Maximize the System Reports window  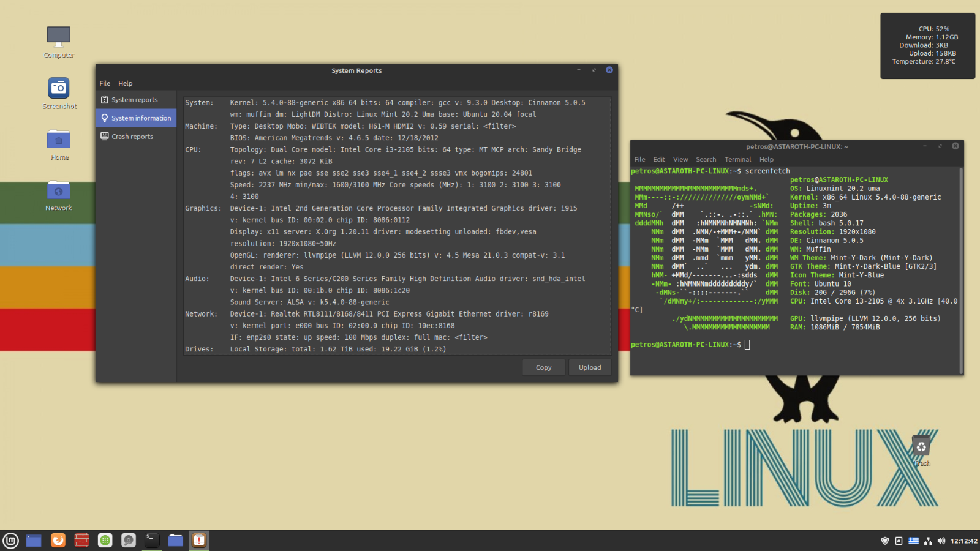pyautogui.click(x=594, y=70)
